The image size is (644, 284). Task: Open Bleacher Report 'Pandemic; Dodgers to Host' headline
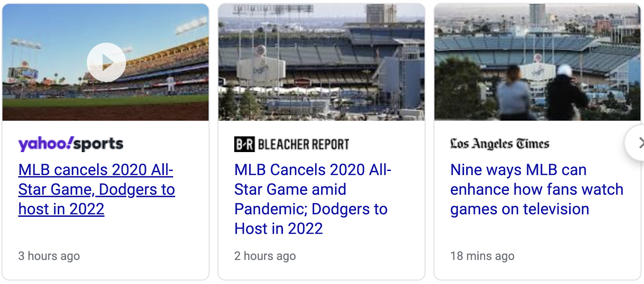[311, 209]
